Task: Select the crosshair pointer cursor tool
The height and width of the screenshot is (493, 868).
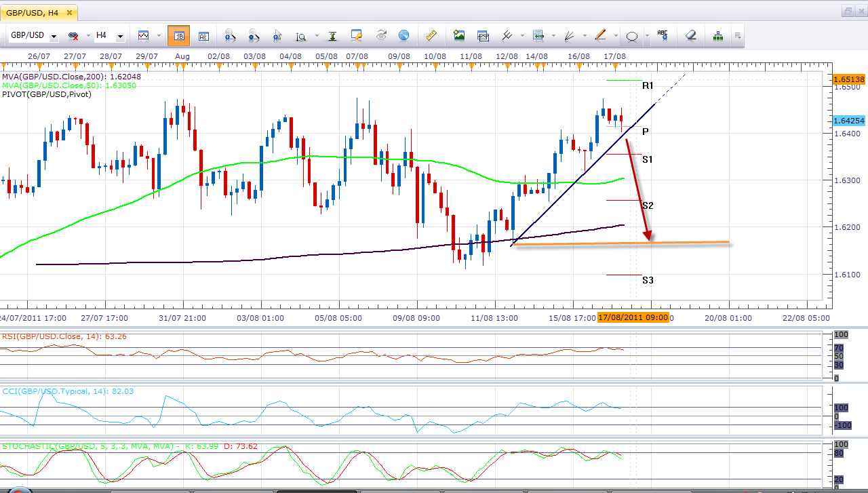Action: [x=277, y=36]
